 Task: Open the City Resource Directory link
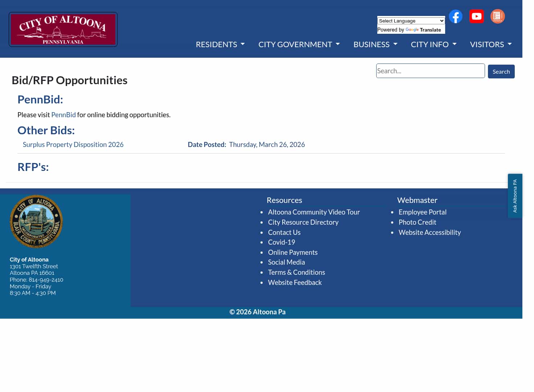coord(303,222)
